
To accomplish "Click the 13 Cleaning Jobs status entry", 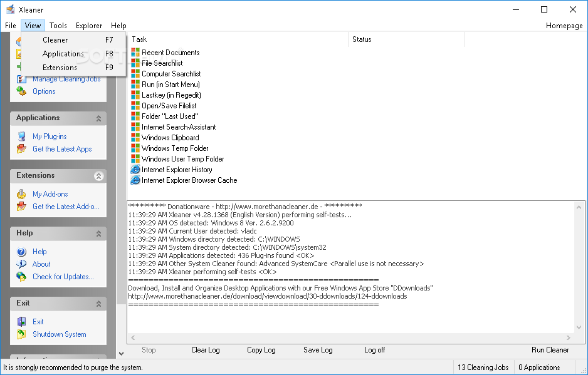I will pyautogui.click(x=483, y=367).
